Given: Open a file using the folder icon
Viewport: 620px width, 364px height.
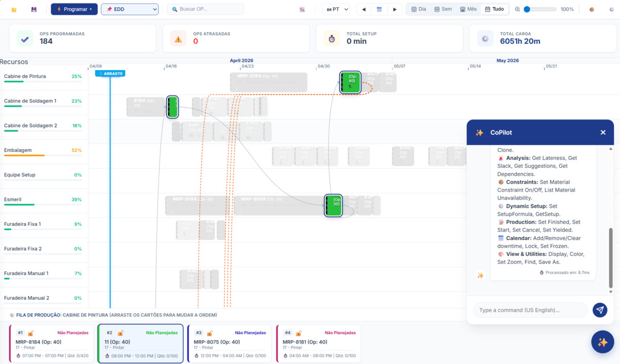Looking at the screenshot, I should pos(14,9).
